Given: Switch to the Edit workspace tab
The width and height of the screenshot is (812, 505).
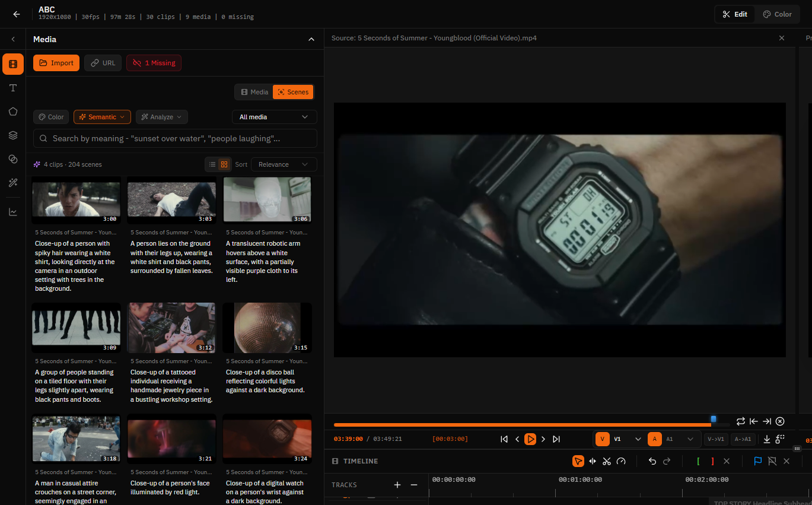Looking at the screenshot, I should click(735, 14).
